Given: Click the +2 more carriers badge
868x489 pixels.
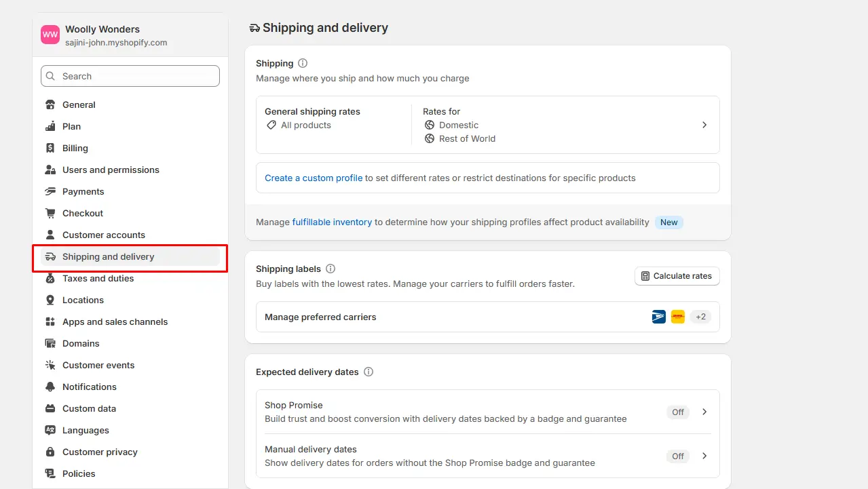Looking at the screenshot, I should (x=700, y=317).
